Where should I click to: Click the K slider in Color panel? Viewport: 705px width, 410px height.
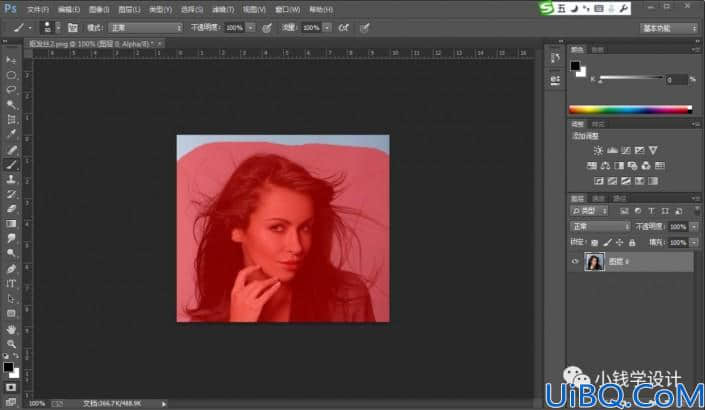tap(631, 78)
